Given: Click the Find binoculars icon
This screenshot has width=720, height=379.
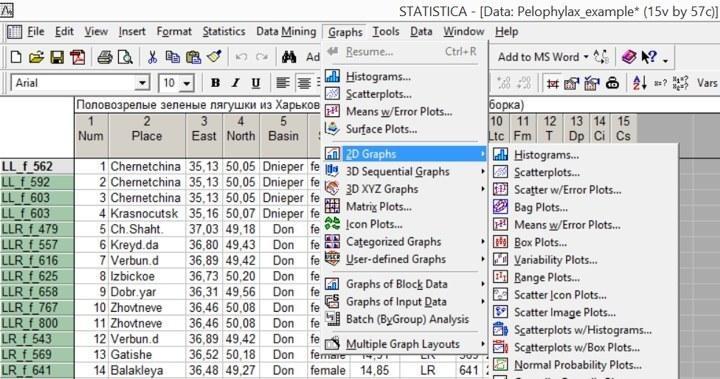Looking at the screenshot, I should (289, 57).
